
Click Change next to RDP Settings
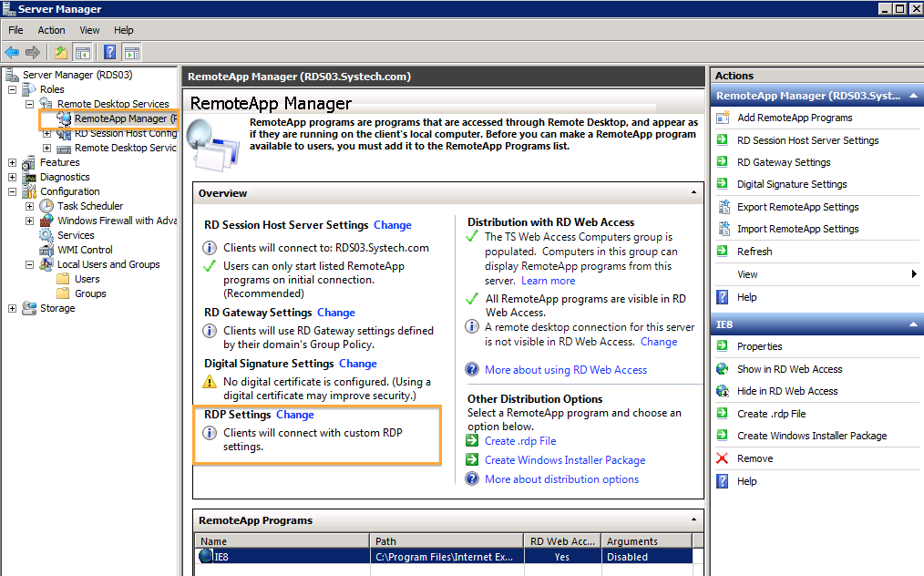coord(295,415)
